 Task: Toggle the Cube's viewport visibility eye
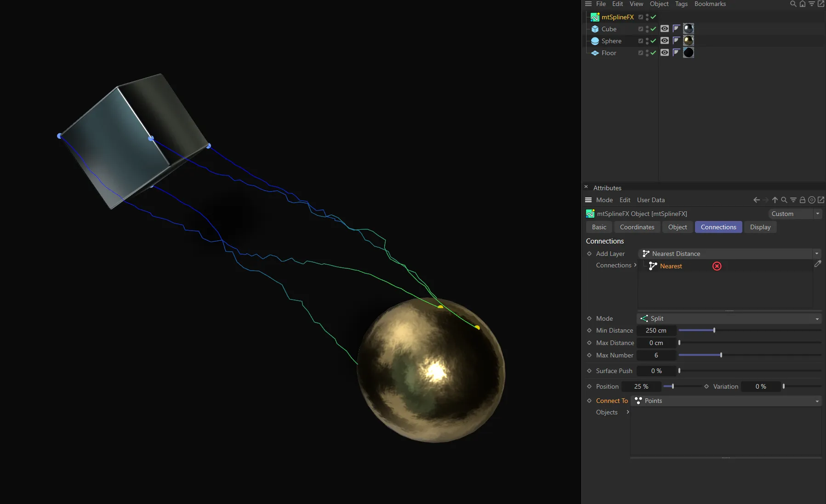pos(664,28)
